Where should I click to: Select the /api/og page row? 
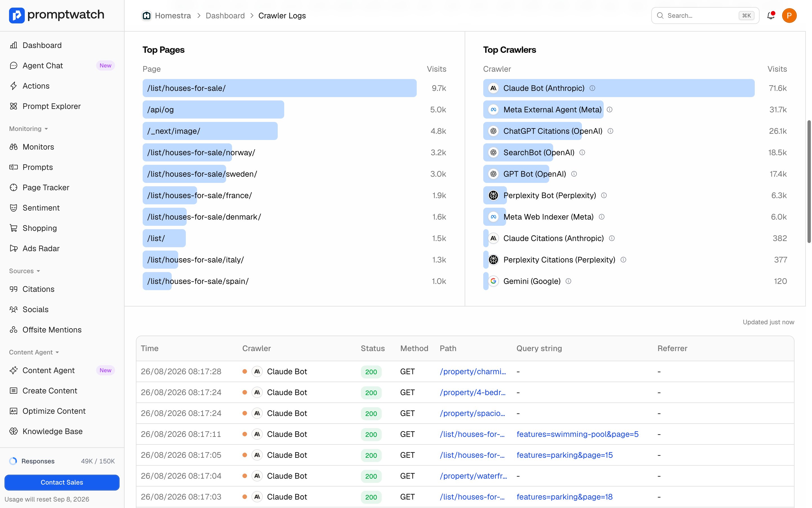[294, 110]
